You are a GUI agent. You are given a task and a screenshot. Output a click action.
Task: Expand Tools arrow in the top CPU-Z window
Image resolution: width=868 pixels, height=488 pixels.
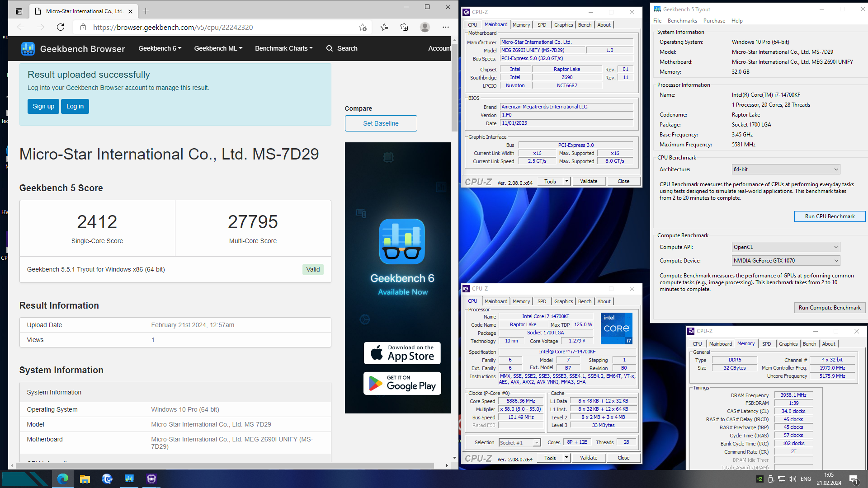(566, 181)
